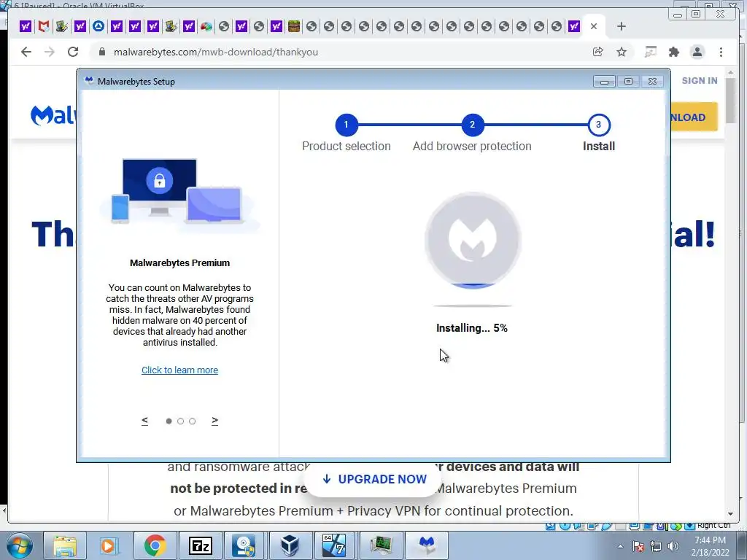This screenshot has height=560, width=747.
Task: Go back to the previous browser page
Action: [x=26, y=52]
